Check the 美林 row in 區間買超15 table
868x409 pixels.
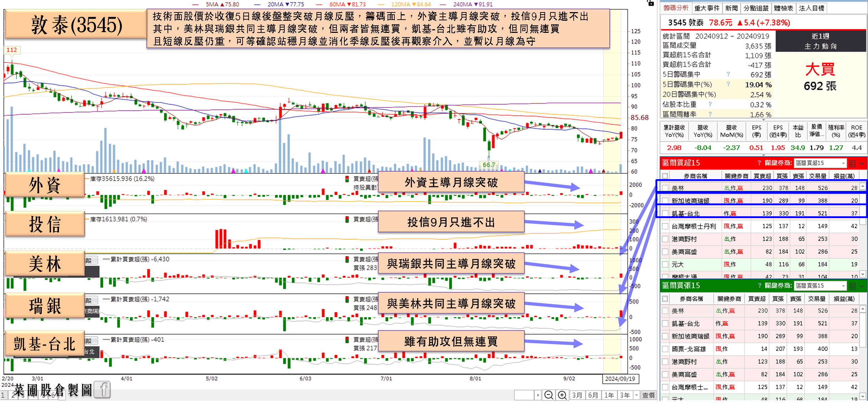(665, 188)
